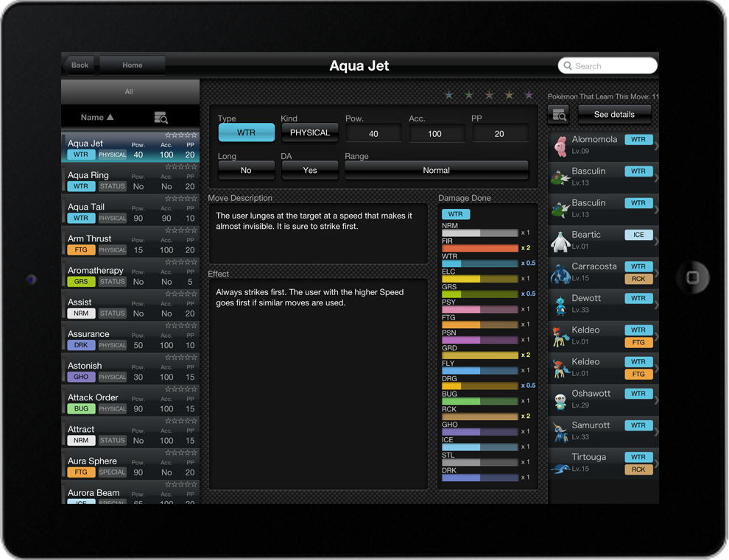Select the green star rating icon

point(468,95)
